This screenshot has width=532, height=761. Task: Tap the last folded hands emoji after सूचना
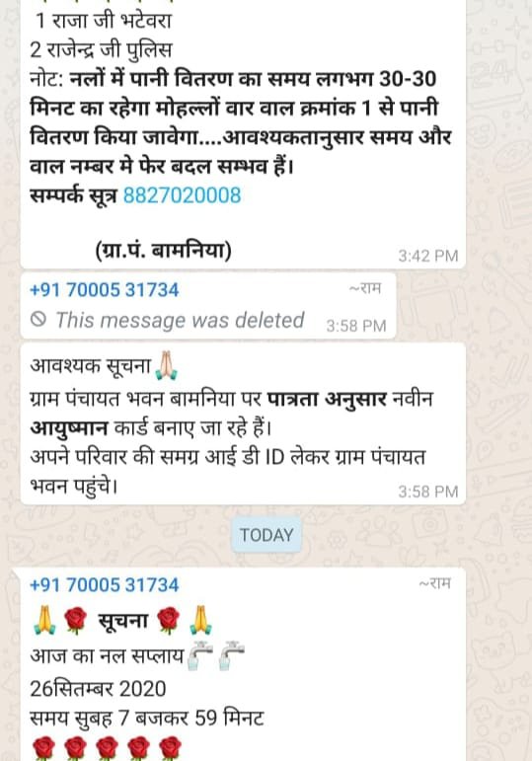click(200, 621)
